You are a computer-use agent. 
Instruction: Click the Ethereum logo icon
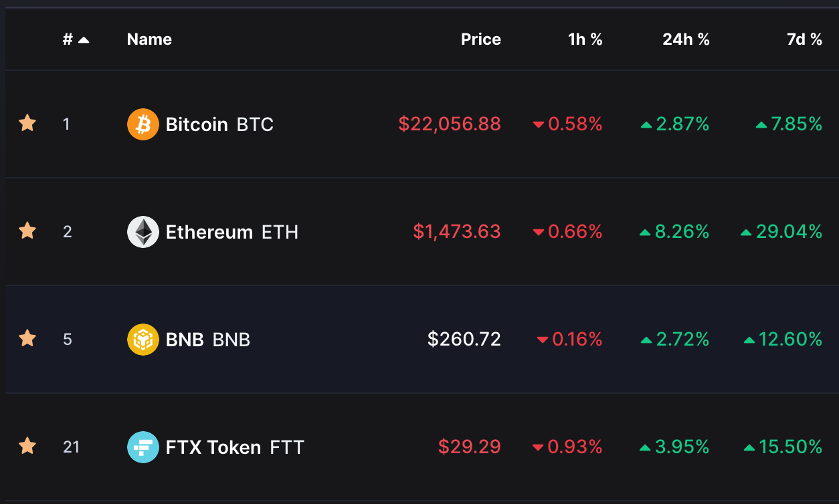pyautogui.click(x=143, y=232)
